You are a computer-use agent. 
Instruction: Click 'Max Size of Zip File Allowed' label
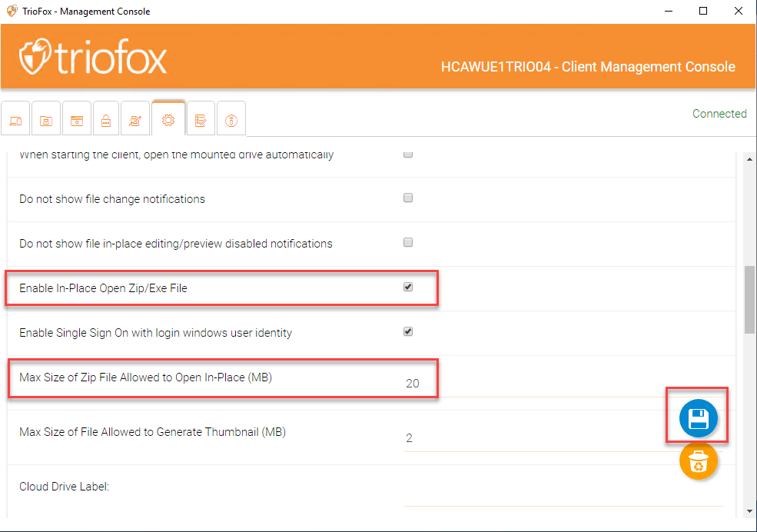[x=145, y=377]
